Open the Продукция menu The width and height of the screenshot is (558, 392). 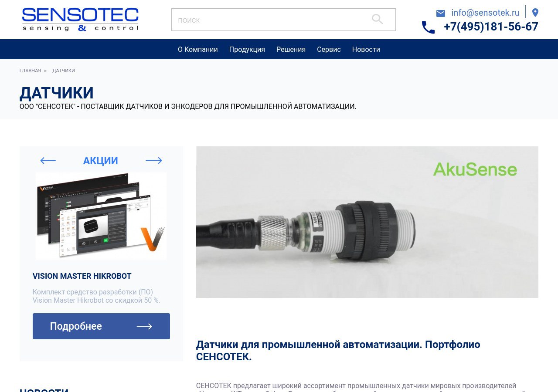(247, 49)
